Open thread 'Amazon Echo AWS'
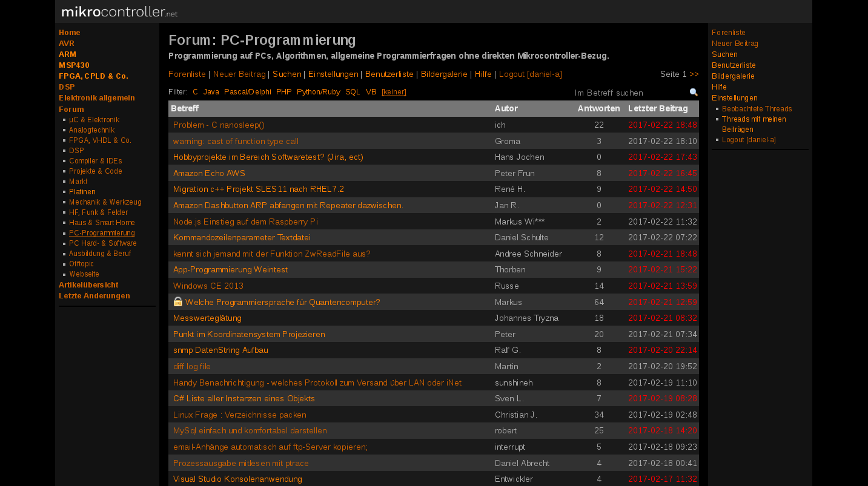 pos(209,173)
